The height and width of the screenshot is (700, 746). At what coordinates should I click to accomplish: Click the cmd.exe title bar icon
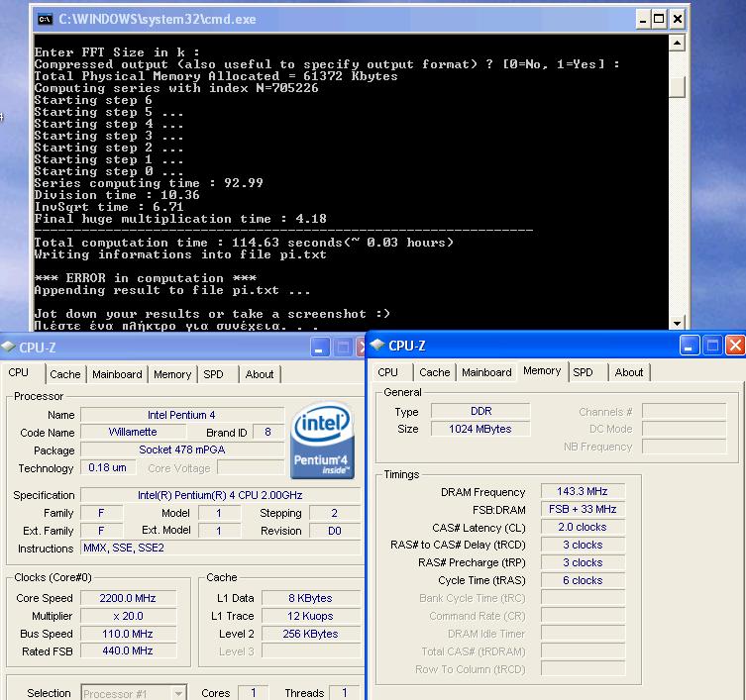click(x=46, y=19)
